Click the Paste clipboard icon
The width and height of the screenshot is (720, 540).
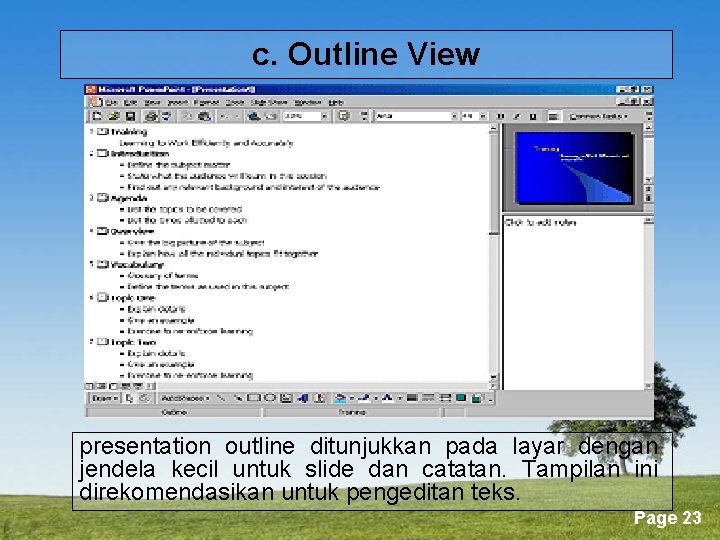204,116
